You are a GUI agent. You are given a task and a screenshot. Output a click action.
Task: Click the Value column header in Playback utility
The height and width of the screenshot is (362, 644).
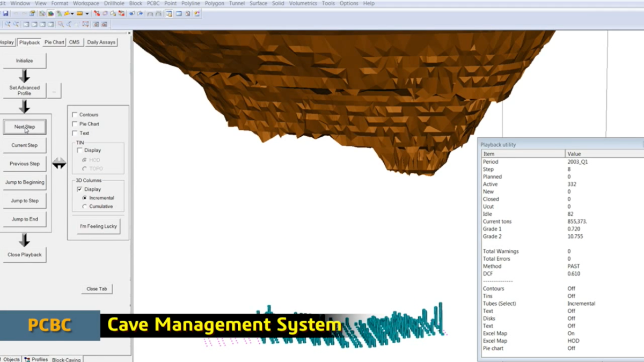tap(605, 154)
